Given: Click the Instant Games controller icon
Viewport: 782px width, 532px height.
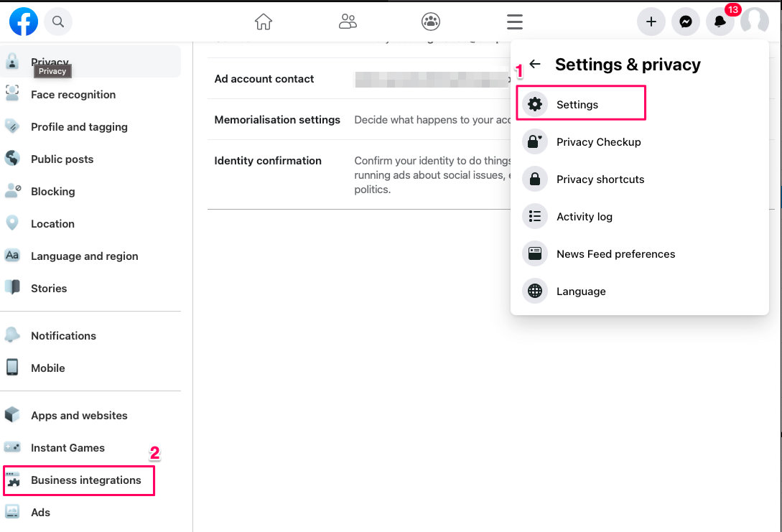Looking at the screenshot, I should (12, 447).
